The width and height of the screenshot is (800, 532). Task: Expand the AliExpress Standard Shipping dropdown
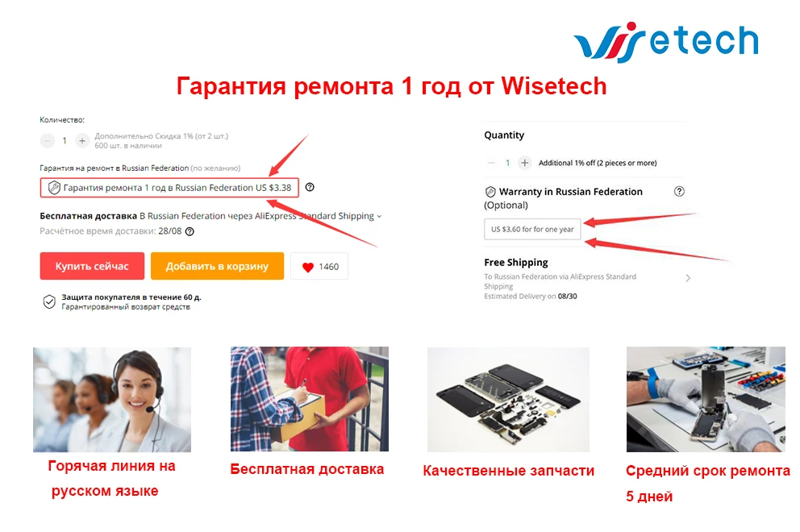pos(379,216)
